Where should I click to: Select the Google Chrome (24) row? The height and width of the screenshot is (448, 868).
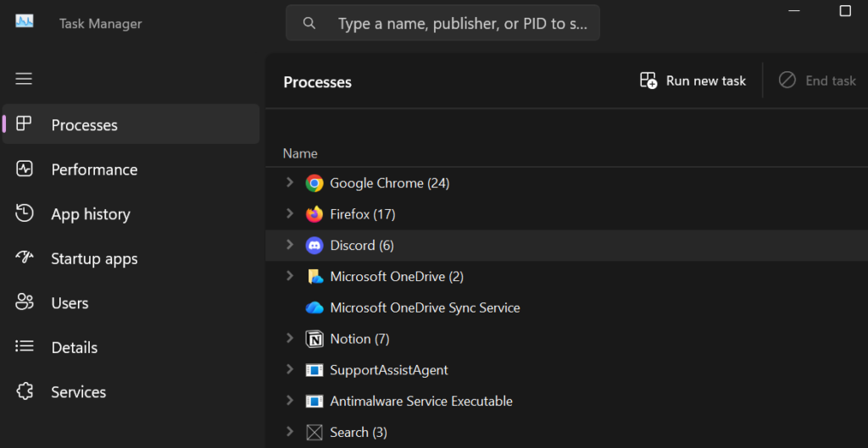pos(567,183)
